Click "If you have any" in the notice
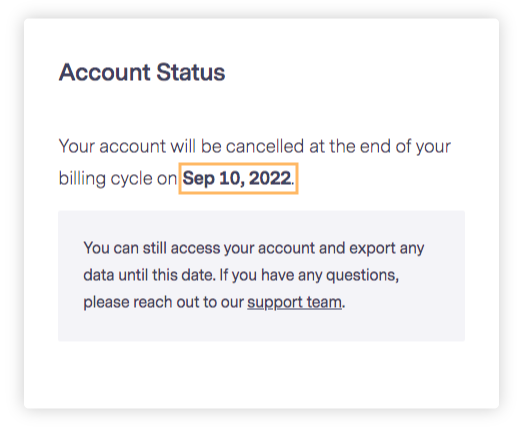 point(271,276)
